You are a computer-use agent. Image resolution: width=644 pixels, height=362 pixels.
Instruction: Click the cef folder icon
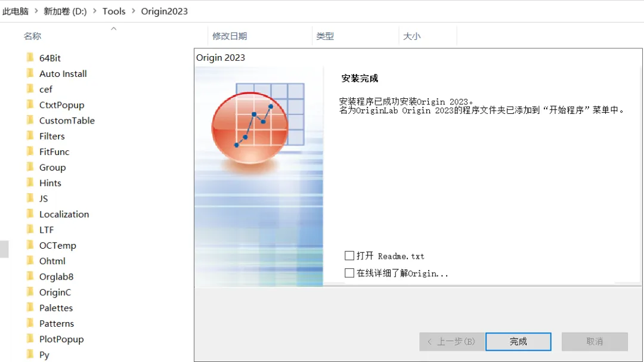[30, 89]
